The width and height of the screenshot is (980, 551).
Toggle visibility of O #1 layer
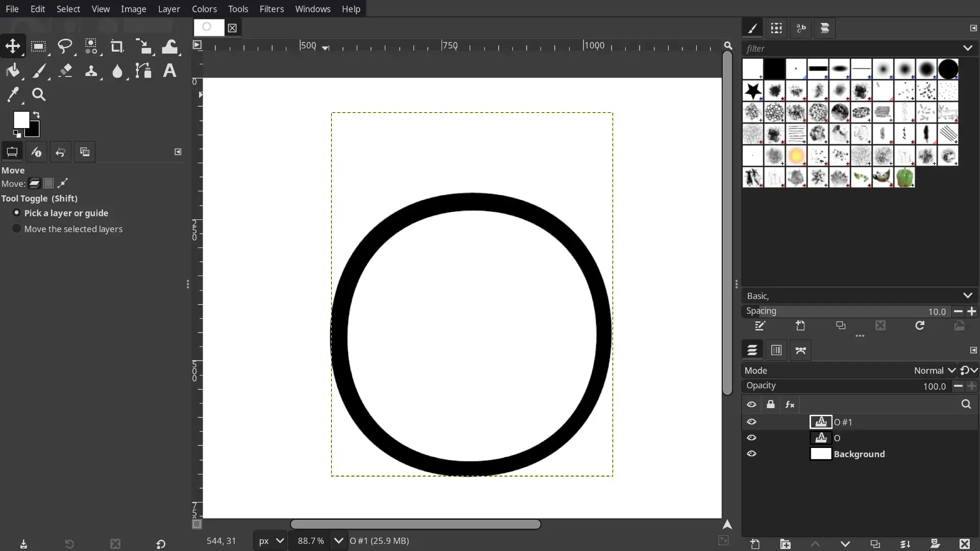point(751,422)
